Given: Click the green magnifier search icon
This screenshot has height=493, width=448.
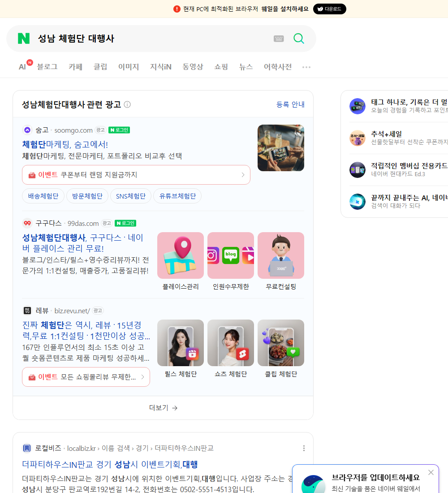Looking at the screenshot, I should [299, 39].
